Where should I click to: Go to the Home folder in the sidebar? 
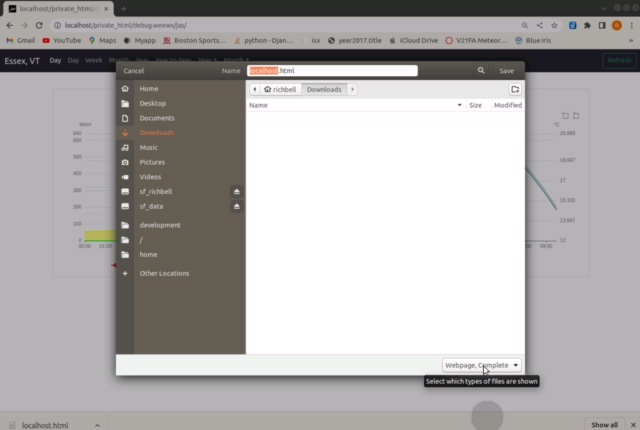coord(149,89)
